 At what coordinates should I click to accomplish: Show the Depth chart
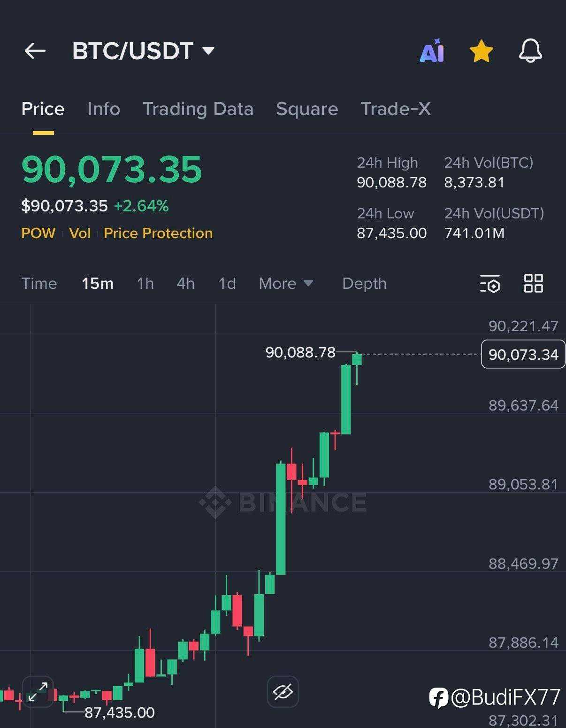pyautogui.click(x=364, y=284)
